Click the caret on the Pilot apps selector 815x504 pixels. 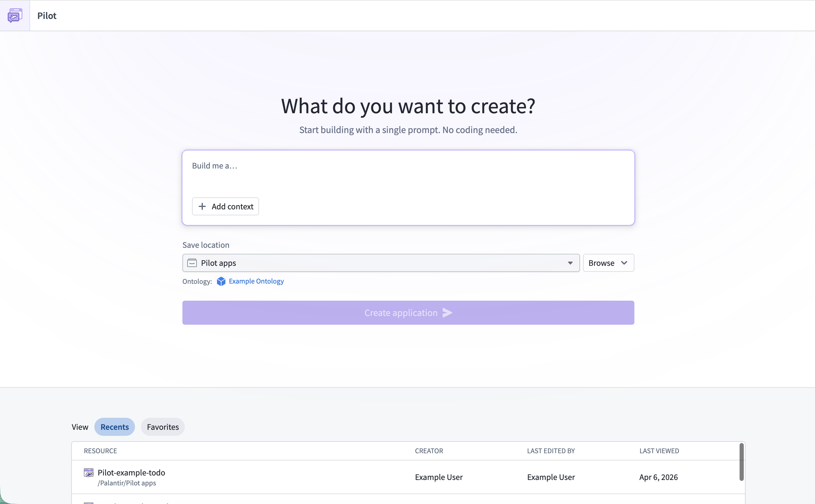coord(570,263)
